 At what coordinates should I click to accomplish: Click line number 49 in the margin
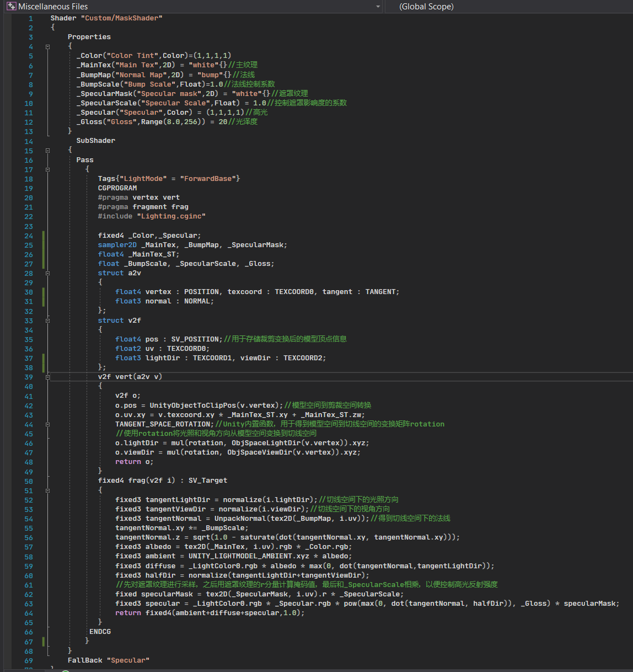[x=29, y=472]
